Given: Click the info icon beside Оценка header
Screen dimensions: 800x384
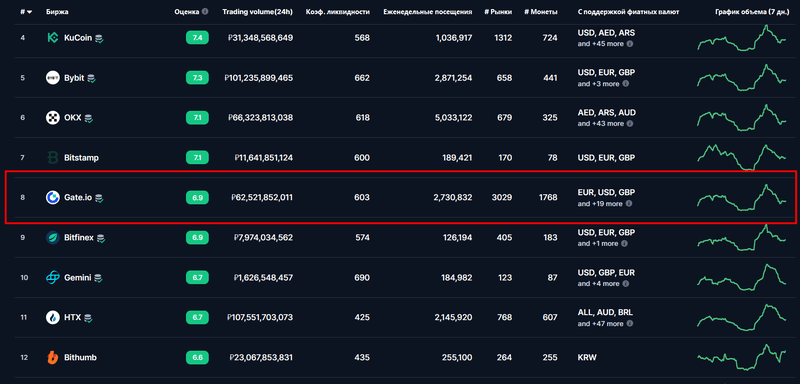Looking at the screenshot, I should [x=205, y=11].
